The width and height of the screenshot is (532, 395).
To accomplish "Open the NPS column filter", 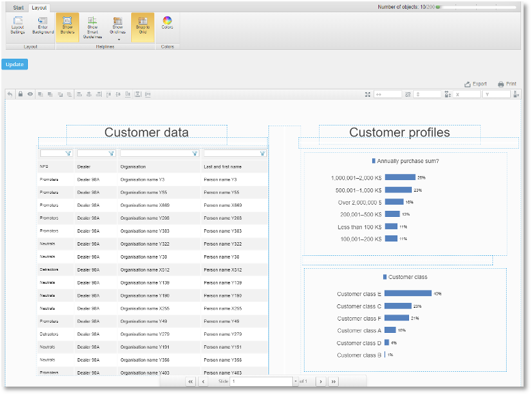I will pyautogui.click(x=68, y=153).
